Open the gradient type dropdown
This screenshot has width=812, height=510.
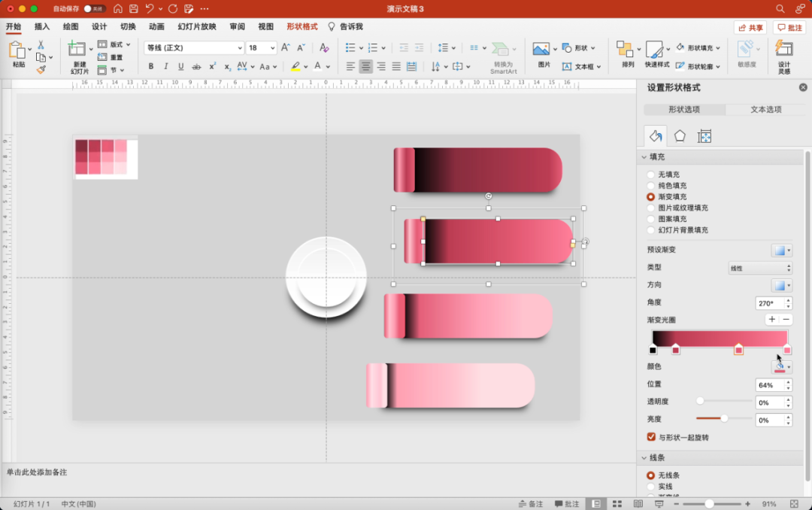click(x=760, y=268)
